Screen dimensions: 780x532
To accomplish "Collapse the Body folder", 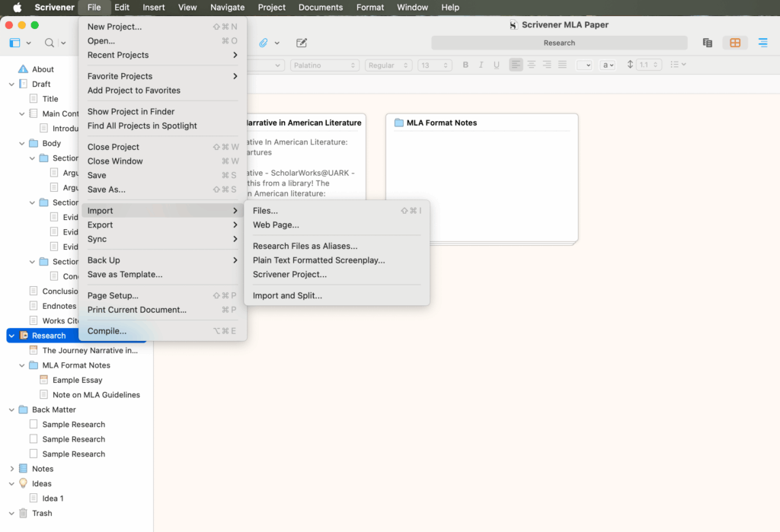I will pyautogui.click(x=22, y=143).
